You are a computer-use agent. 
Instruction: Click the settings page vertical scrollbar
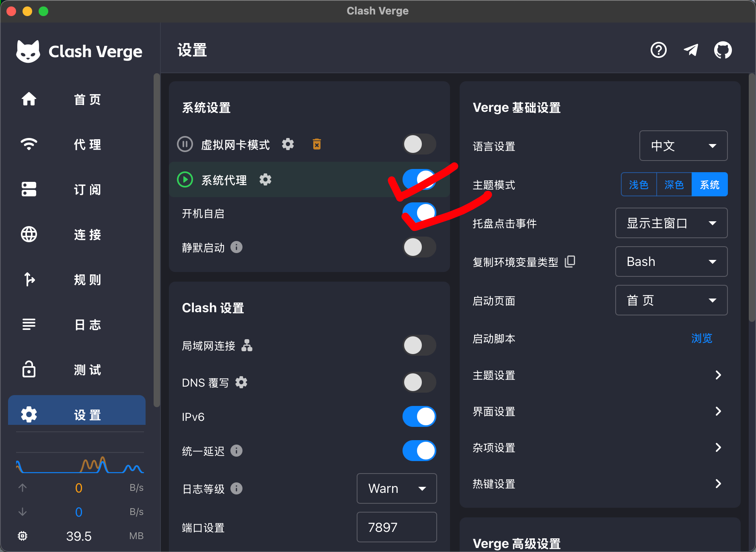coord(752,197)
